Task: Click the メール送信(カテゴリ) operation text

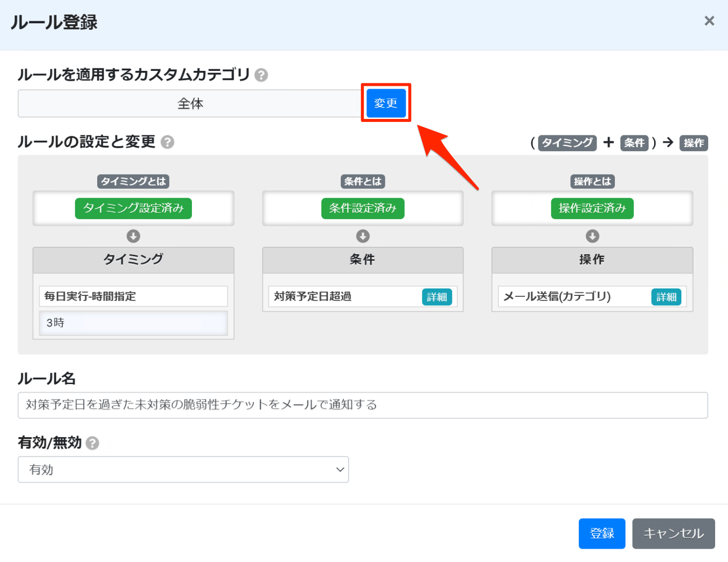Action: [x=557, y=296]
